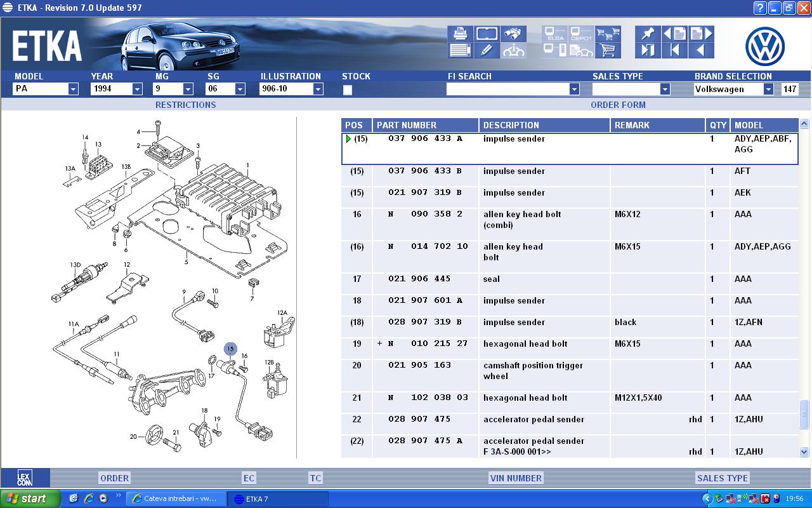Viewport: 812px width, 508px height.
Task: Expand hidden system tray icons arrow
Action: [707, 498]
